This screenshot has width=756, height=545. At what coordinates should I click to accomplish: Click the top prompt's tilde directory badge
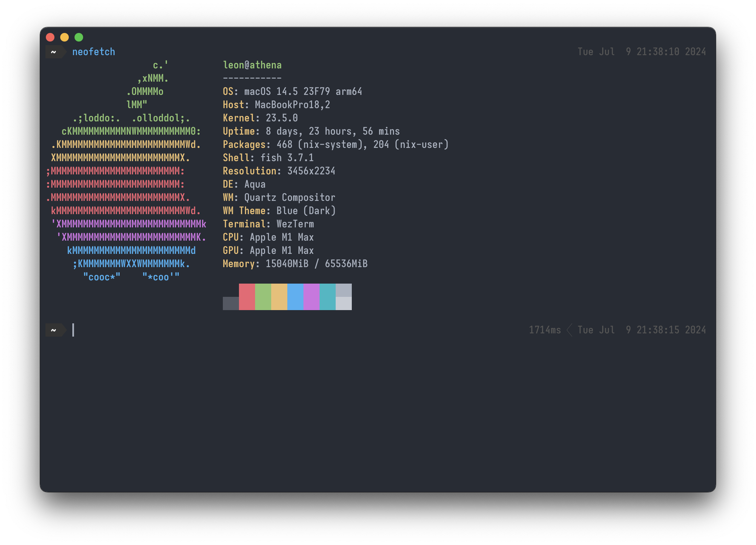point(55,52)
